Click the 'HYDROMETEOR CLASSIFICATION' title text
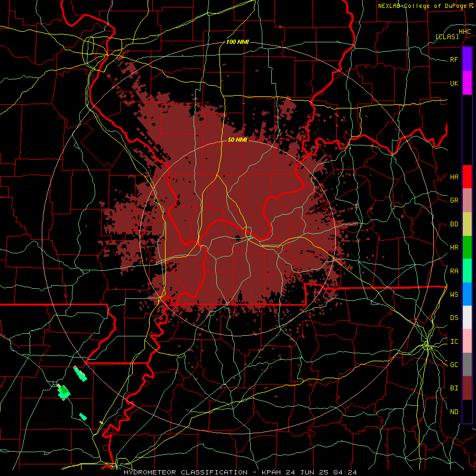 pos(186,472)
